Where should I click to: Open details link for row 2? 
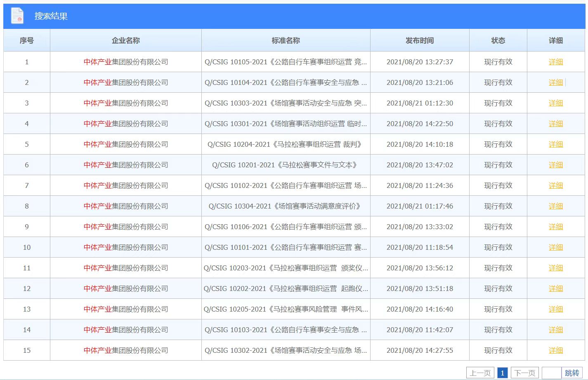click(x=556, y=82)
